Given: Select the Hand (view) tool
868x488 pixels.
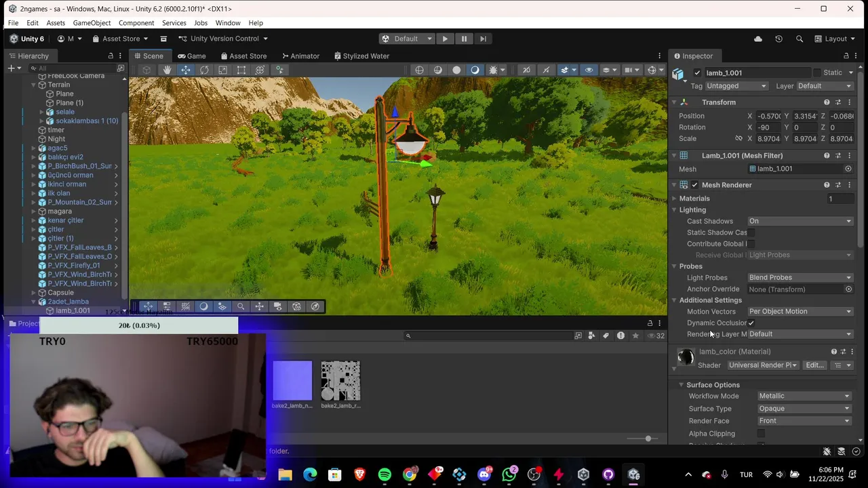Looking at the screenshot, I should [167, 70].
